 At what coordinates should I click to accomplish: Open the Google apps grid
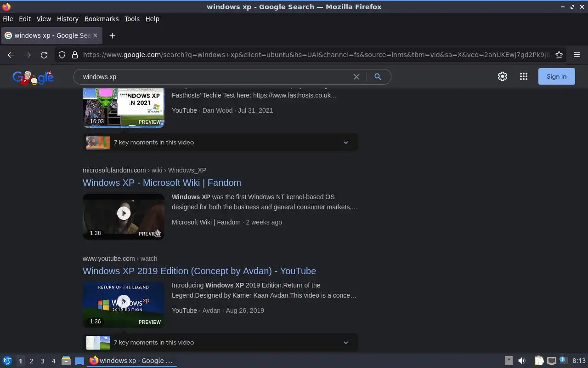click(x=524, y=77)
